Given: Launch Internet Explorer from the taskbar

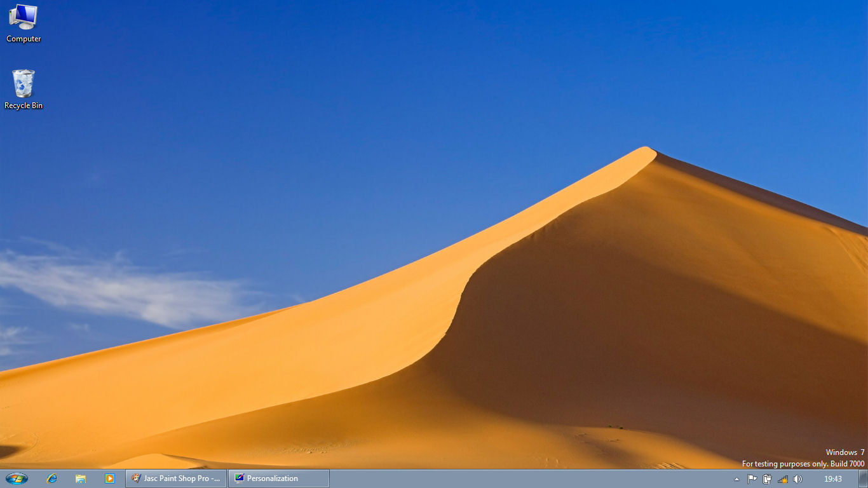Looking at the screenshot, I should (x=52, y=478).
